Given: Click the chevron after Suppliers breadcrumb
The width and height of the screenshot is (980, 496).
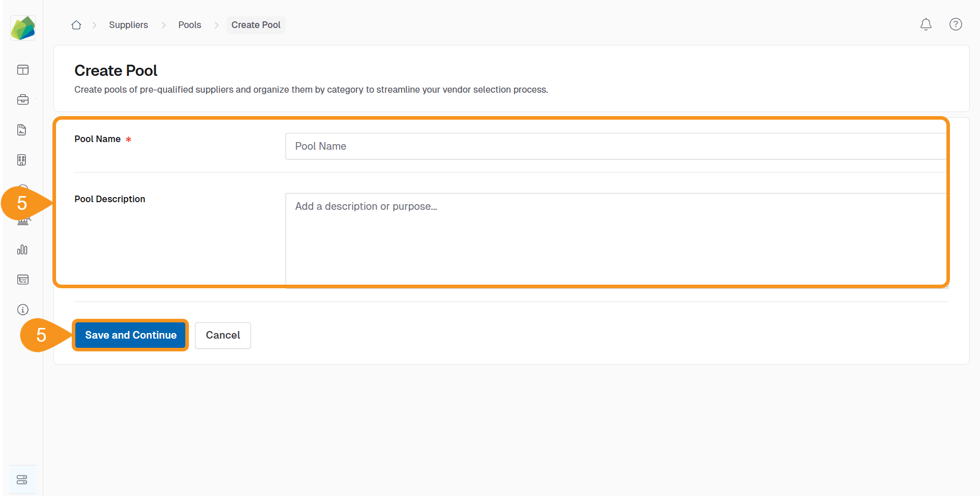Looking at the screenshot, I should tap(163, 25).
